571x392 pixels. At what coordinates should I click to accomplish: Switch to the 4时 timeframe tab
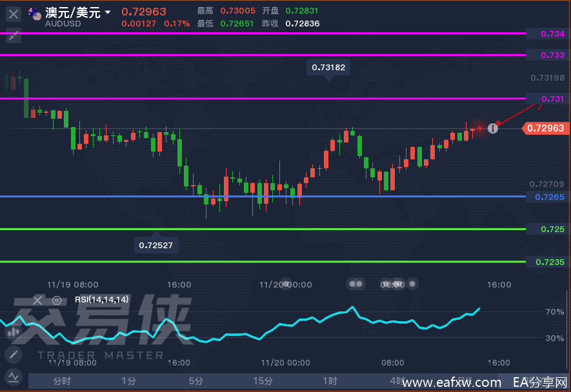tap(397, 381)
